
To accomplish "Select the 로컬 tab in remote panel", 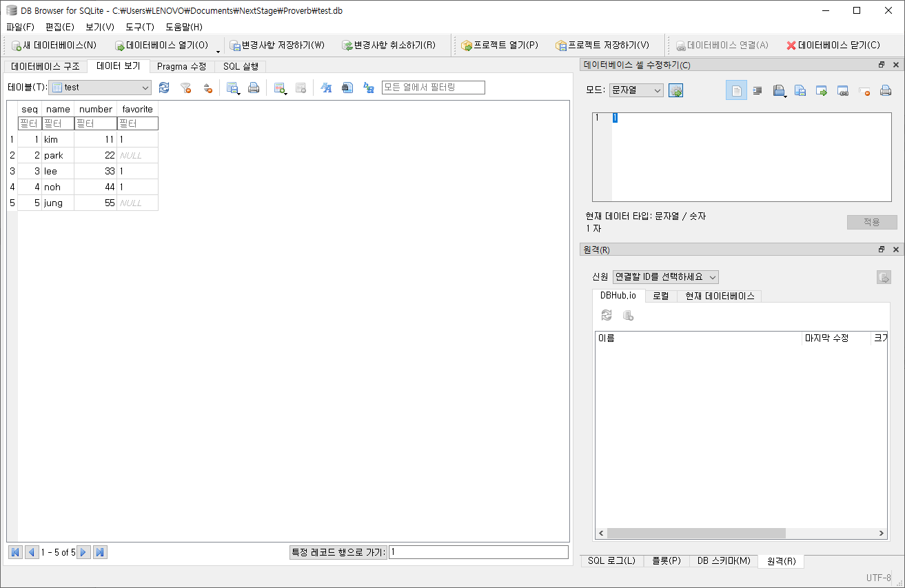I will click(661, 296).
